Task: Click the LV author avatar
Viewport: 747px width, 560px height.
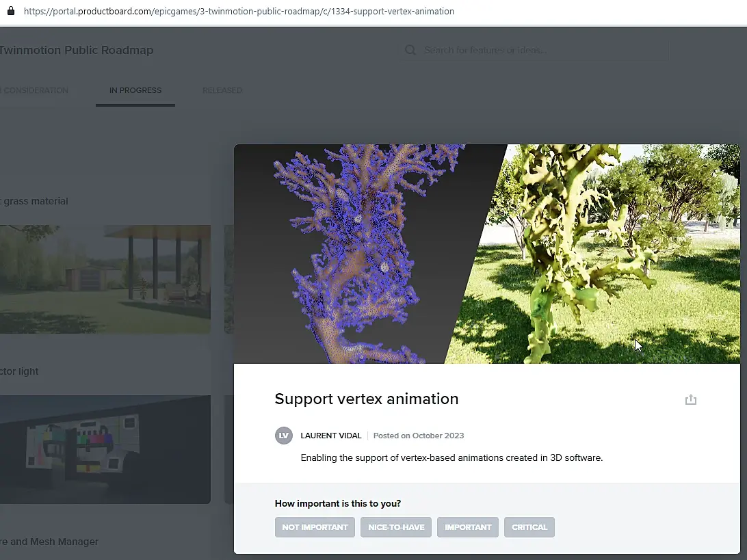Action: point(284,436)
